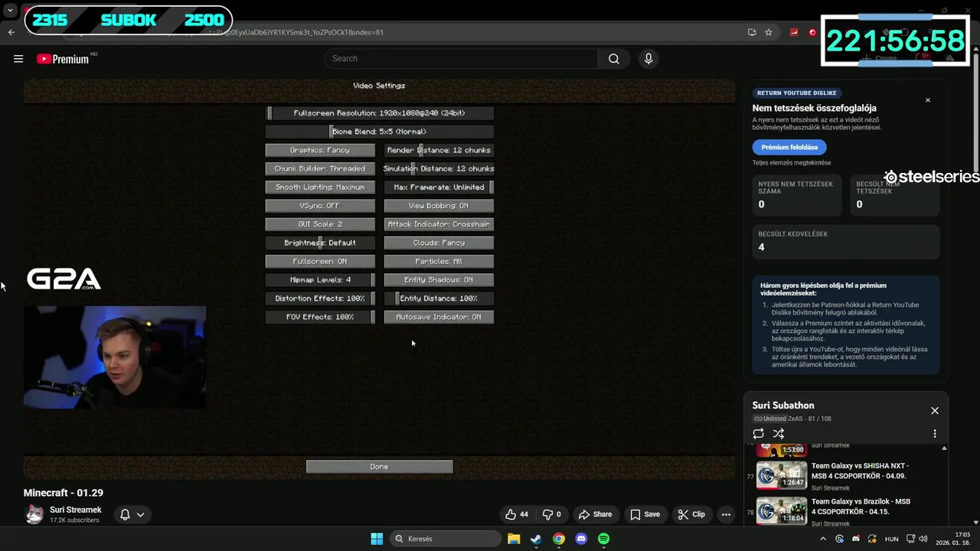Open more actions ellipsis under video
Viewport: 980px width, 551px height.
tap(726, 514)
